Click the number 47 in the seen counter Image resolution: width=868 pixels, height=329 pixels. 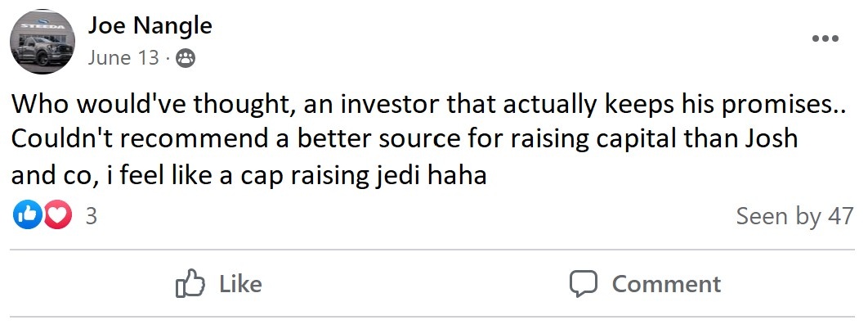[839, 216]
